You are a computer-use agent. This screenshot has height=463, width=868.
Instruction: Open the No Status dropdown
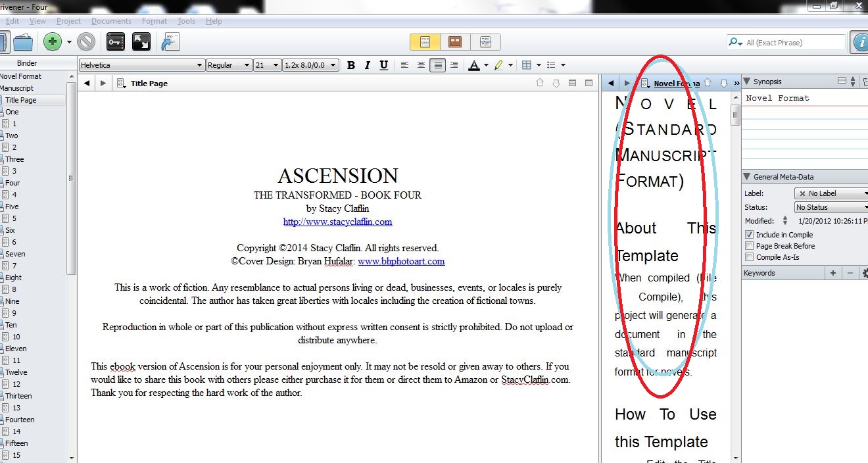coord(831,207)
